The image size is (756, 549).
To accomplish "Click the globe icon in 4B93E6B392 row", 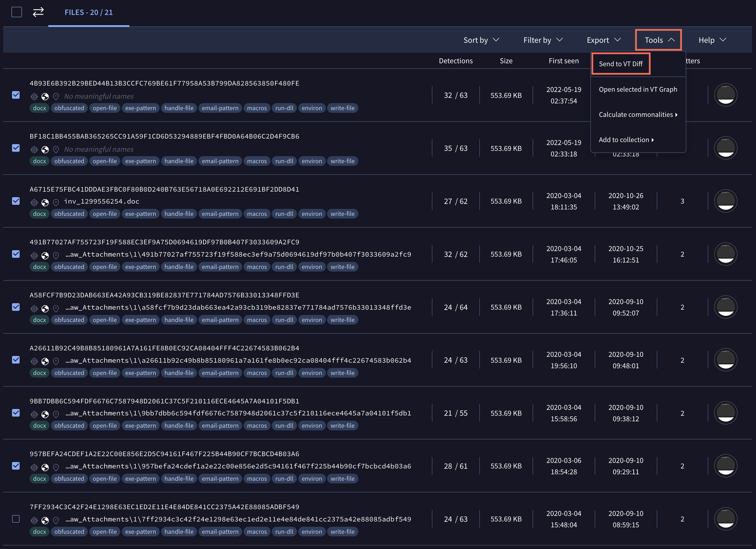I will tap(45, 97).
